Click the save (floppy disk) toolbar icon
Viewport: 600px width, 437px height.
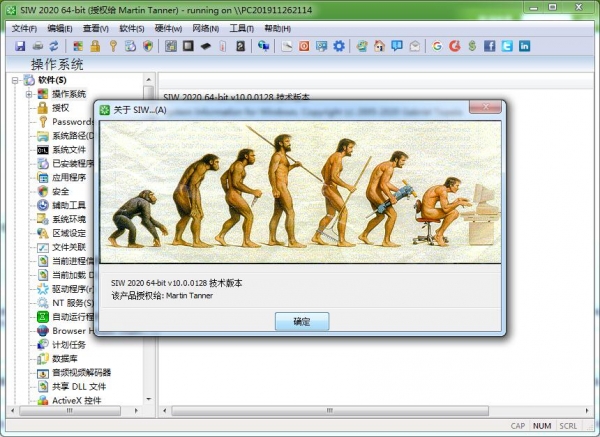tap(20, 46)
